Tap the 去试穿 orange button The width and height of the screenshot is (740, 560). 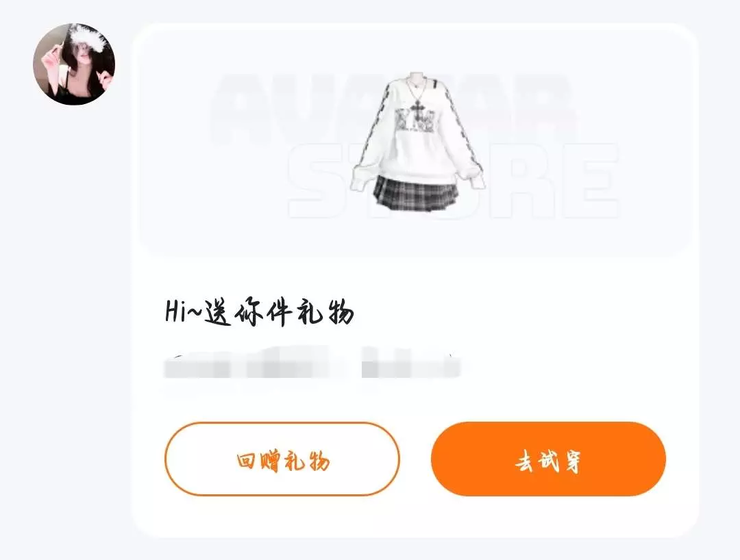[548, 459]
